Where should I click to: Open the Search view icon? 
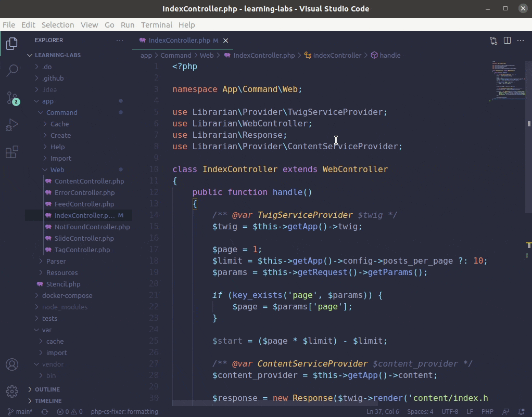point(11,70)
